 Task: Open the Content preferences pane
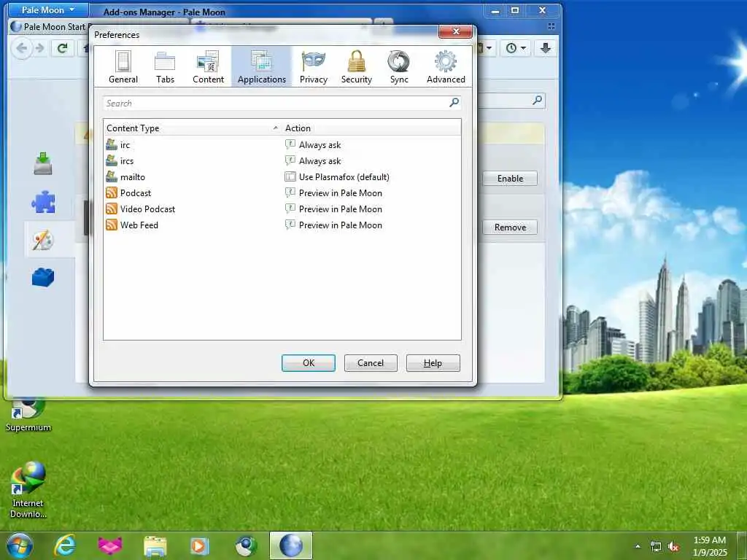tap(208, 66)
